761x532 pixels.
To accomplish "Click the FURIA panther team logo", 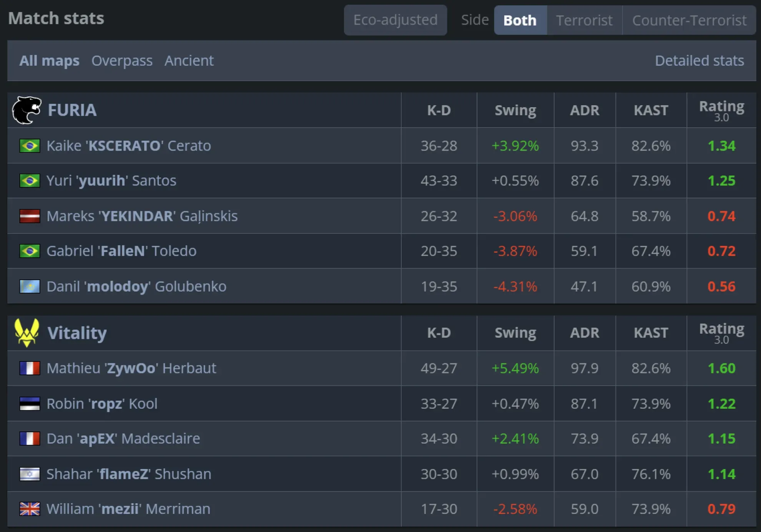I will [x=27, y=110].
